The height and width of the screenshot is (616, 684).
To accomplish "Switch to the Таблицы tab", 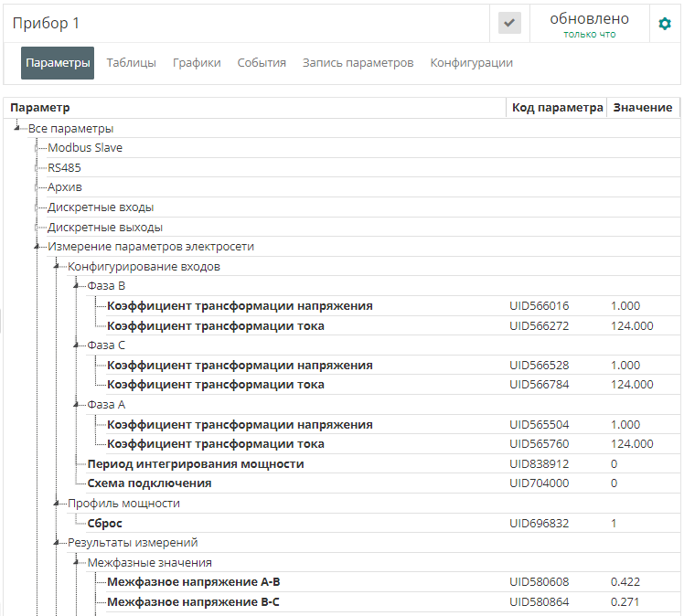I will [x=131, y=63].
